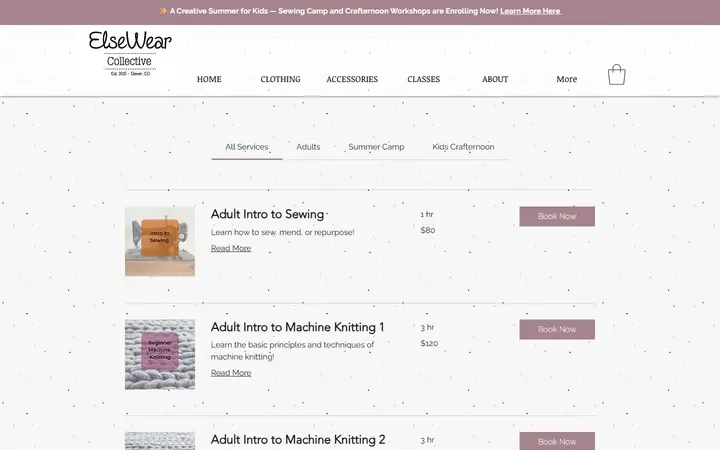Navigate to CLASSES page

423,79
